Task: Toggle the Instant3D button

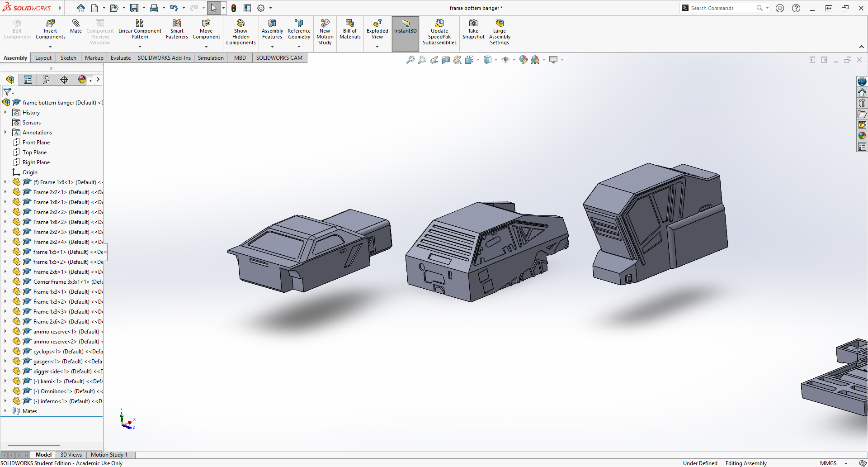Action: 405,24
